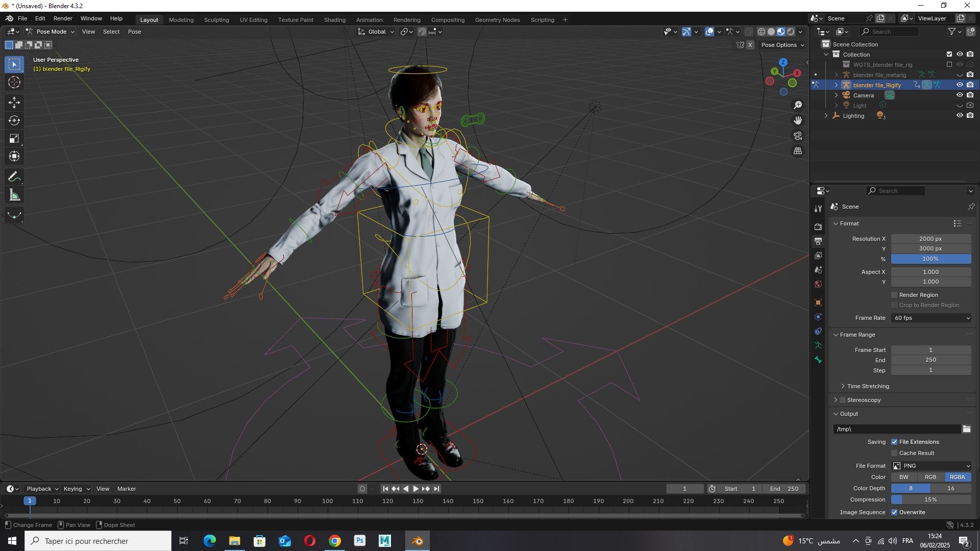Toggle camera view gizmo icon
The image size is (980, 551).
click(x=798, y=136)
